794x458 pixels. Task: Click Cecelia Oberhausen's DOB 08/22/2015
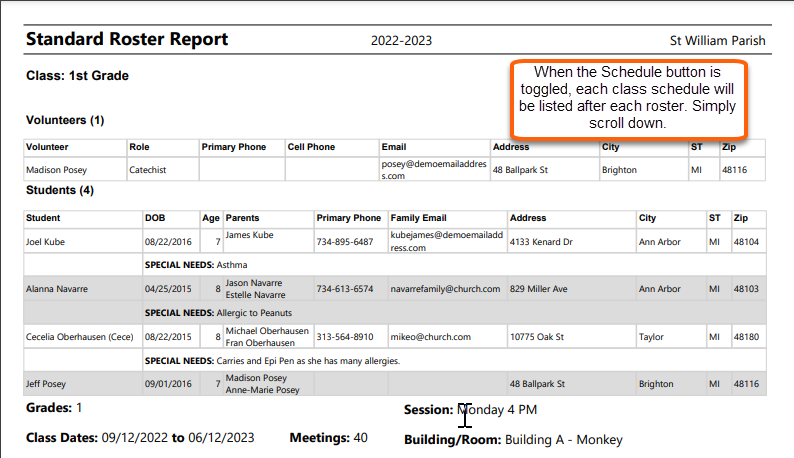(x=168, y=337)
